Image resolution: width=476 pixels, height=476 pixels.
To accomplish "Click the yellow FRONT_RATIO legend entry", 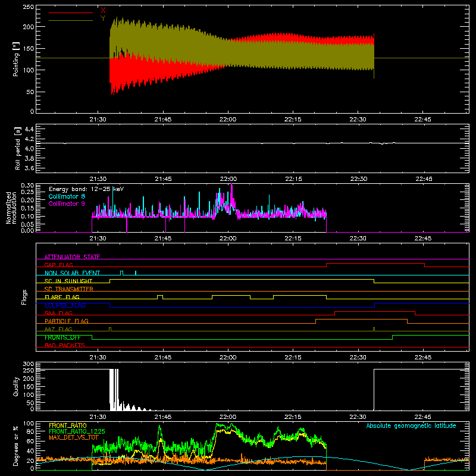I will click(x=67, y=425).
